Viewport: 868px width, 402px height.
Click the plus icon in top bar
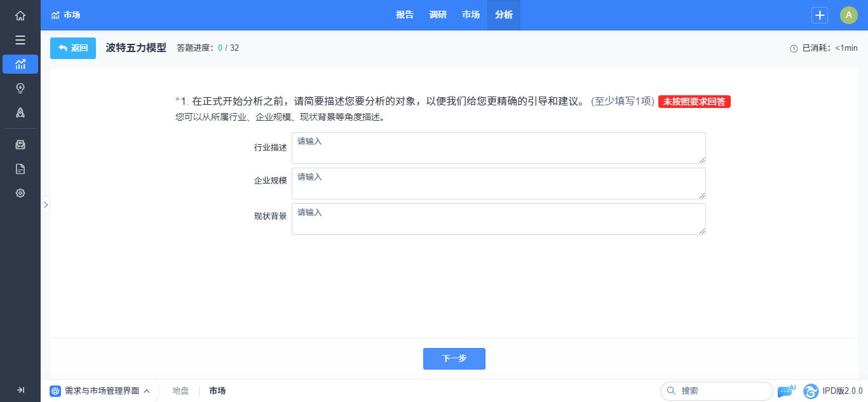(820, 15)
